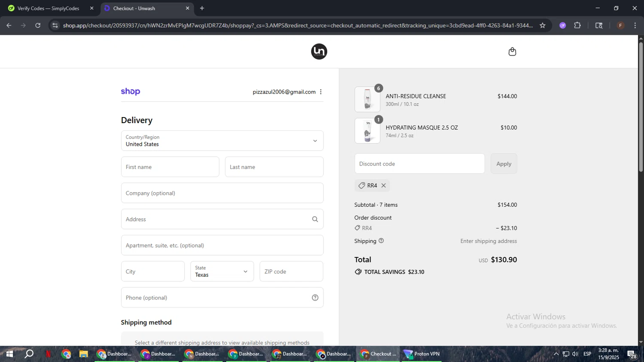Click the Last name field
This screenshot has height=362, width=644.
pos(274,167)
